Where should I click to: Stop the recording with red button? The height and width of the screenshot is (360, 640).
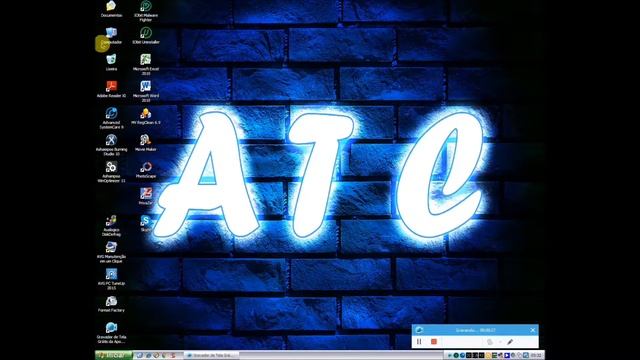click(434, 342)
